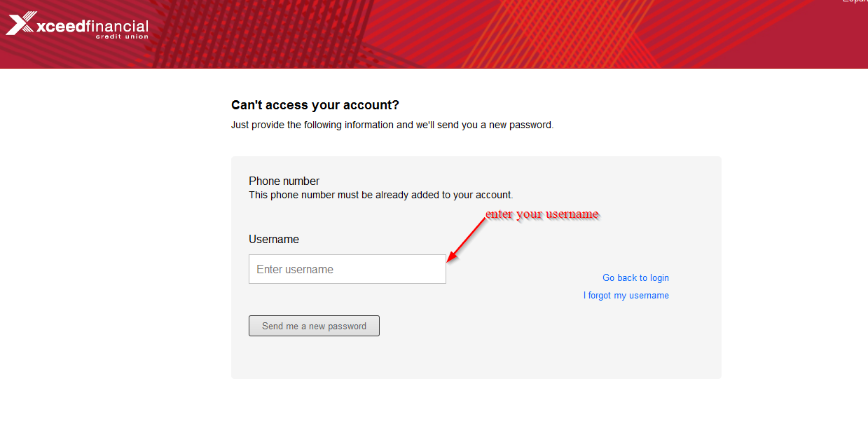Click the 'This phone number must be already added' note
The height and width of the screenshot is (433, 868).
click(x=381, y=195)
